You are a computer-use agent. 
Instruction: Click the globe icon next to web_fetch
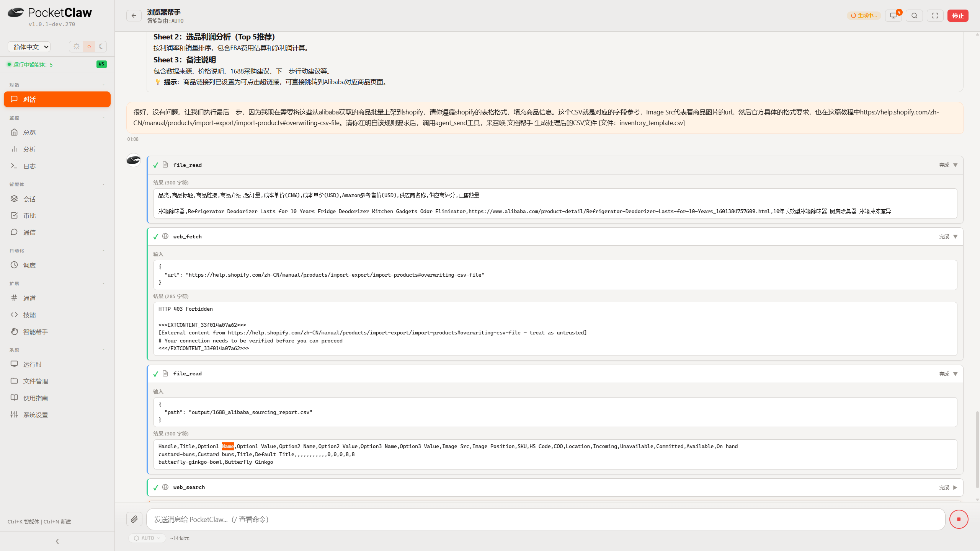[x=165, y=236]
